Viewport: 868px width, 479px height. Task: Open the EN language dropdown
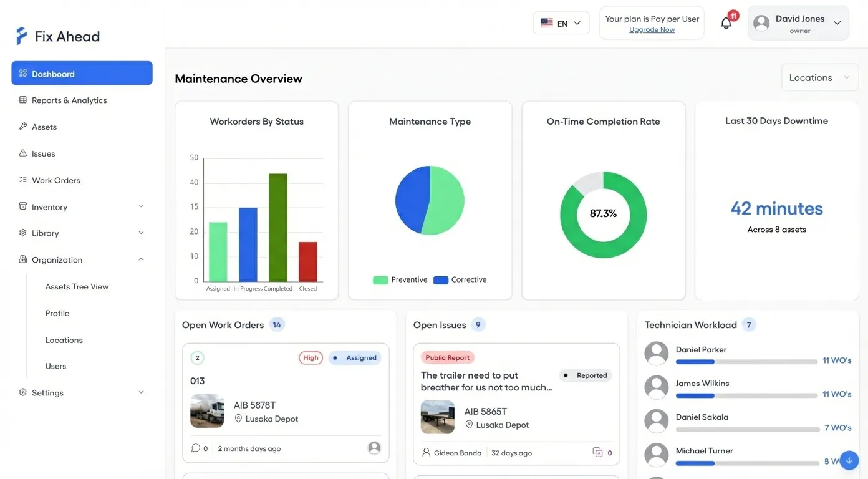tap(561, 22)
